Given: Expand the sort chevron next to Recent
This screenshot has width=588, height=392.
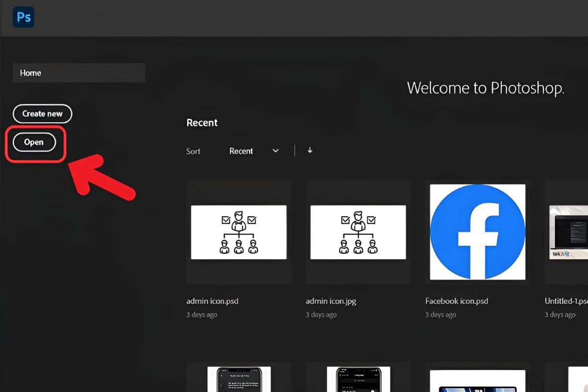Looking at the screenshot, I should pyautogui.click(x=275, y=151).
